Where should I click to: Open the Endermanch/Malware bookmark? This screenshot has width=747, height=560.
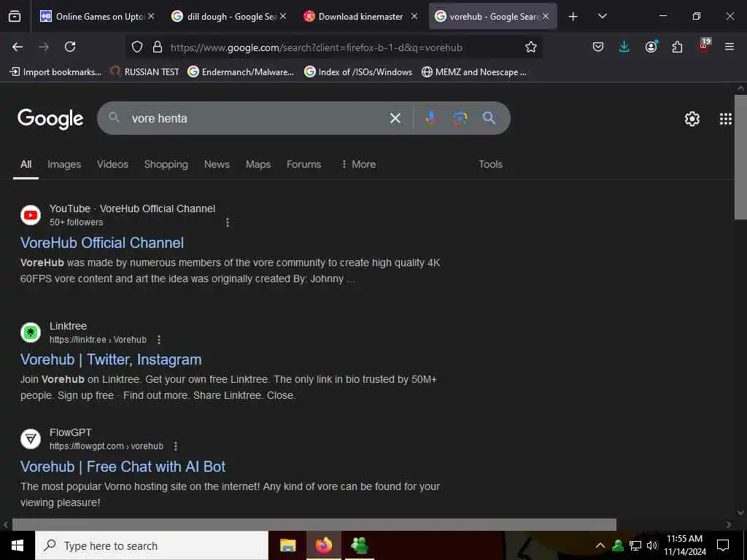pos(241,72)
